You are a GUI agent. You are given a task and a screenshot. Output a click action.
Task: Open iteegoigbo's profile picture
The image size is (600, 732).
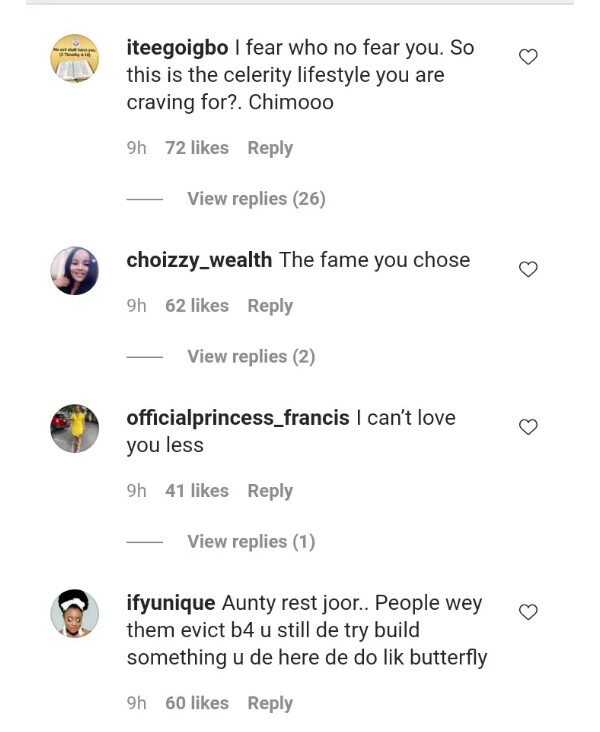[x=74, y=59]
